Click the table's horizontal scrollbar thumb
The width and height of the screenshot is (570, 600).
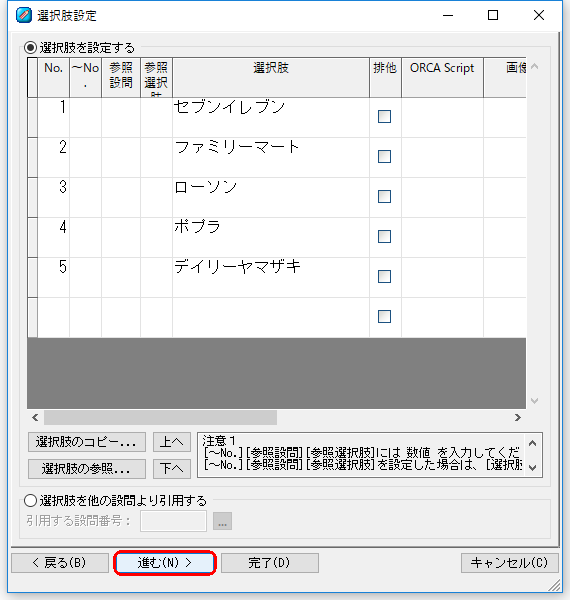click(x=160, y=417)
